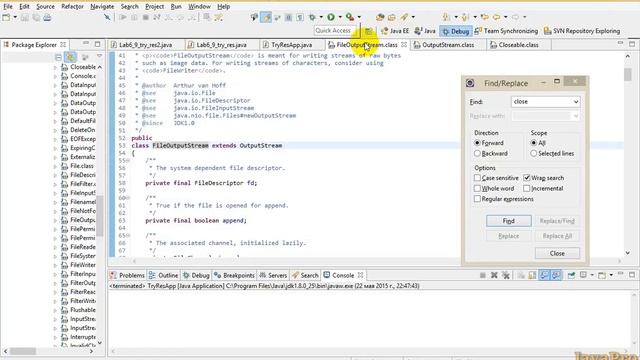Viewport: 640px width, 360px height.
Task: Enable Regular expressions checkbox
Action: click(x=477, y=199)
